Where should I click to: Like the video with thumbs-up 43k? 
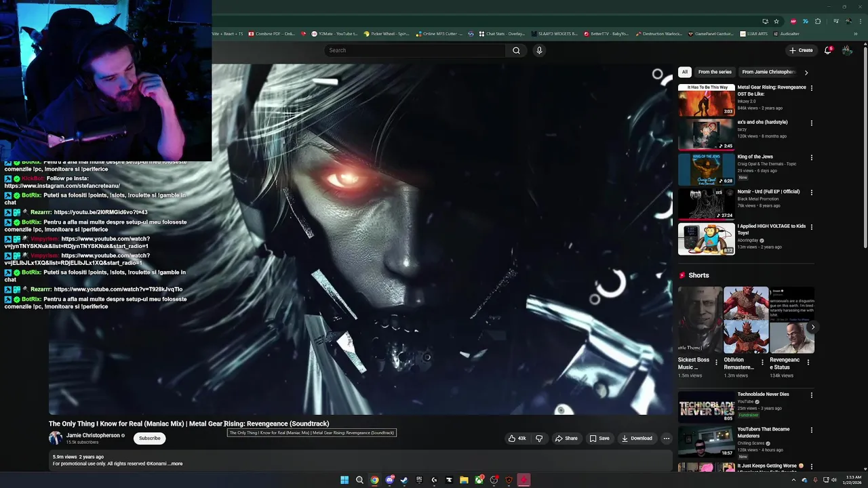[517, 439]
